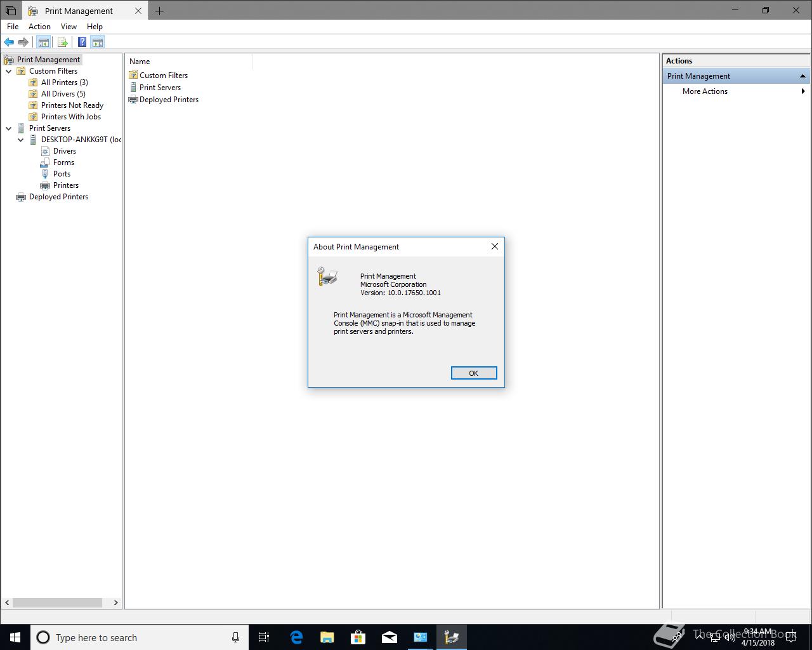
Task: Select Printers With Jobs filter
Action: click(x=71, y=117)
